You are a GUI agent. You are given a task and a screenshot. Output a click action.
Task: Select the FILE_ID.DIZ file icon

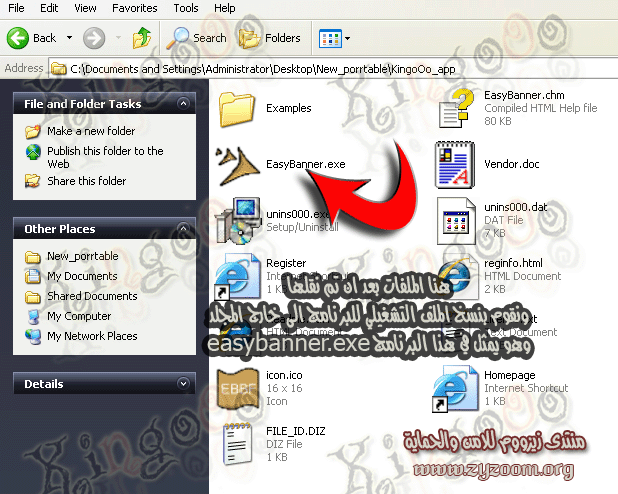click(237, 444)
